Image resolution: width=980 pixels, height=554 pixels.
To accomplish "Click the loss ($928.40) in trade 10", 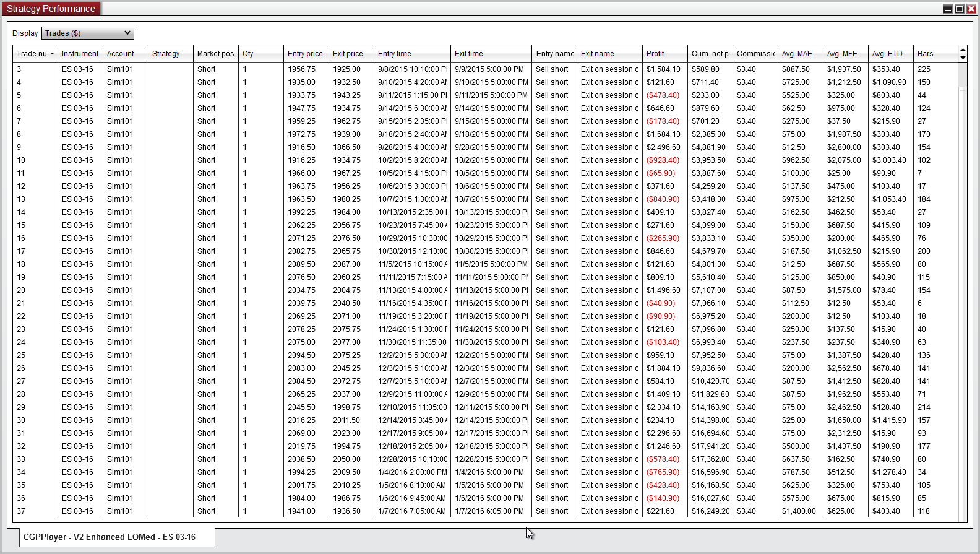I will pyautogui.click(x=663, y=160).
